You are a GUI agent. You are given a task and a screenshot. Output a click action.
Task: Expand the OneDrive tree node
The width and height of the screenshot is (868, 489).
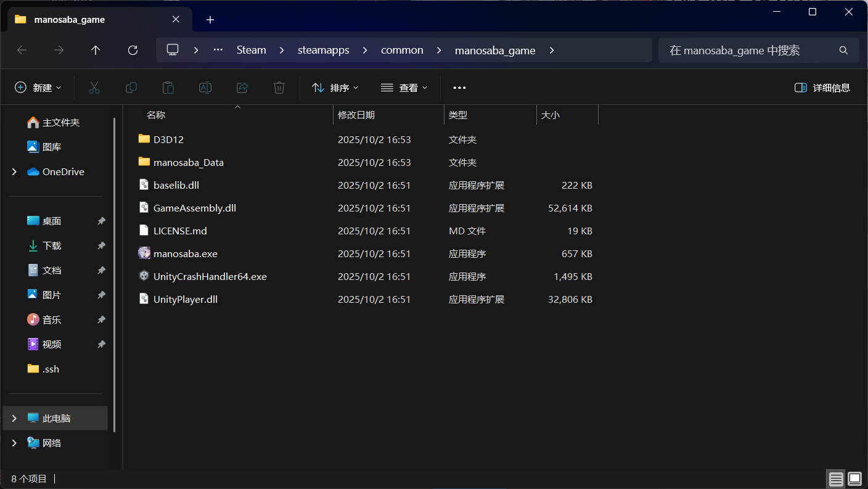click(14, 172)
